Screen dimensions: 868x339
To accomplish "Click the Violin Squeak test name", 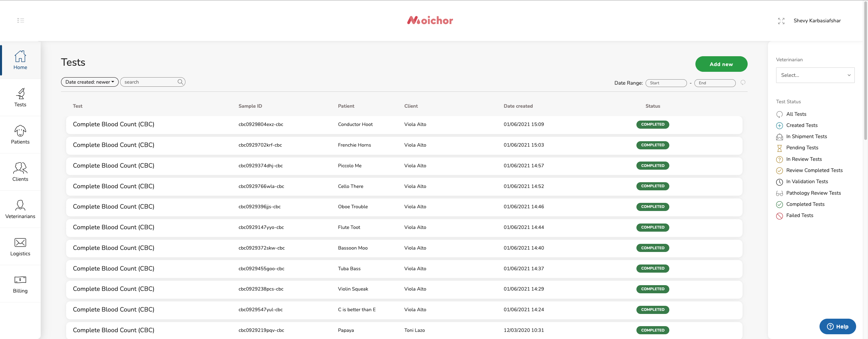I will pos(114,289).
